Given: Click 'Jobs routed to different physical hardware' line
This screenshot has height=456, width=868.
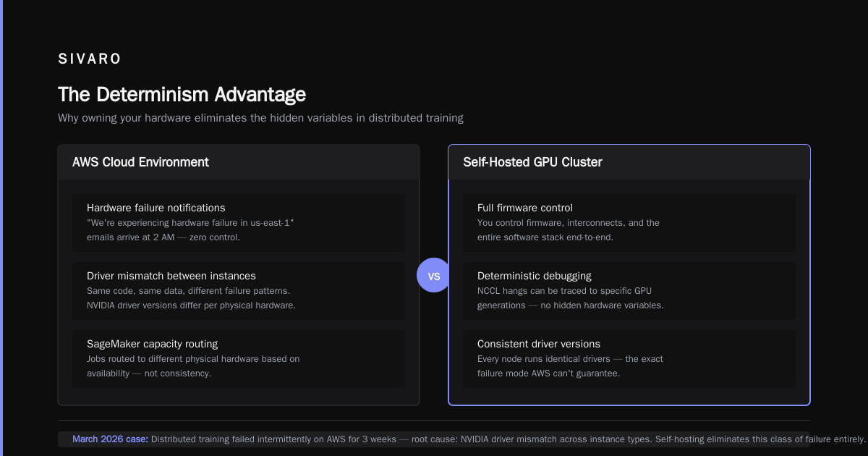Looking at the screenshot, I should (193, 359).
